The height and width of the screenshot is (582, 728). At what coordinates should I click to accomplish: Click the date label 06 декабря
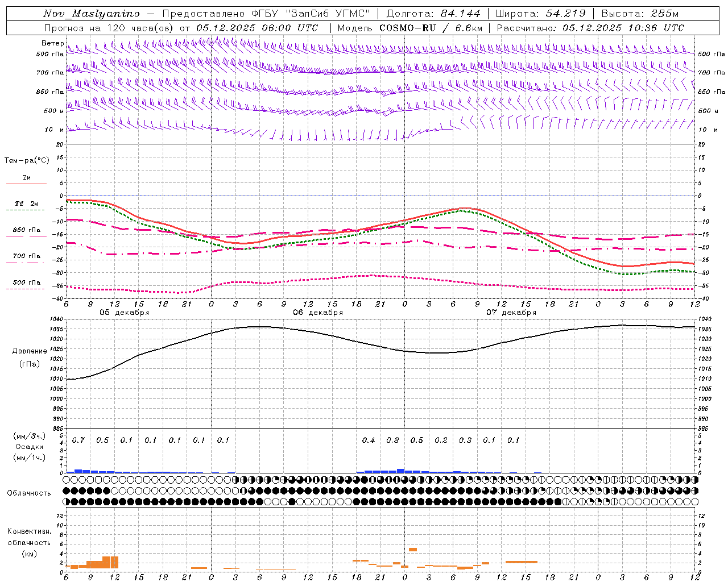[x=318, y=313]
